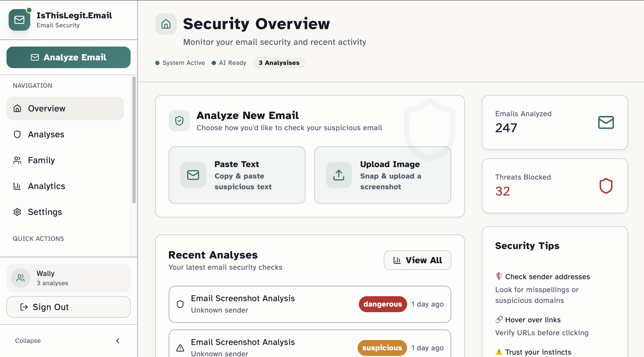
Task: Click the shield icon on dangerous analysis row
Action: coord(180,304)
